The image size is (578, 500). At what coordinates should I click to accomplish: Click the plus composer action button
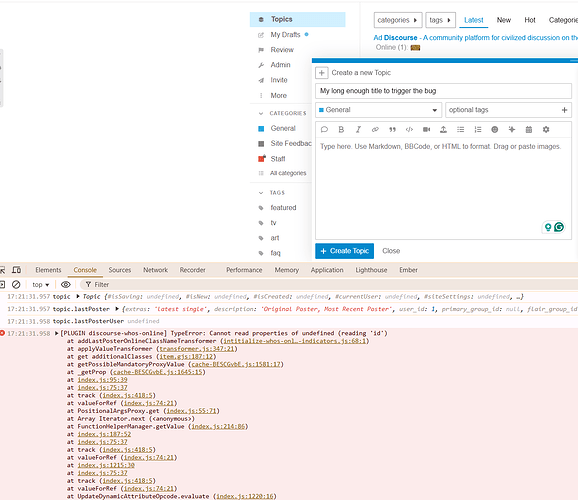point(321,73)
